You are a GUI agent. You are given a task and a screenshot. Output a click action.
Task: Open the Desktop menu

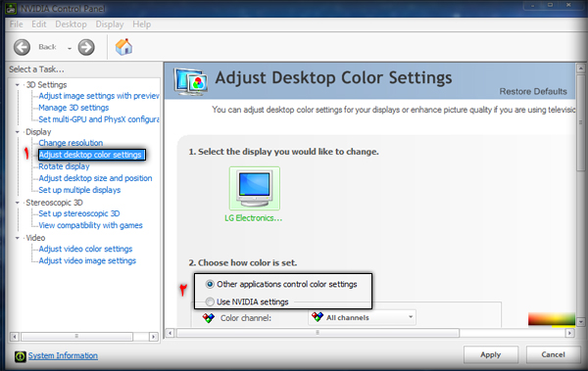point(71,24)
